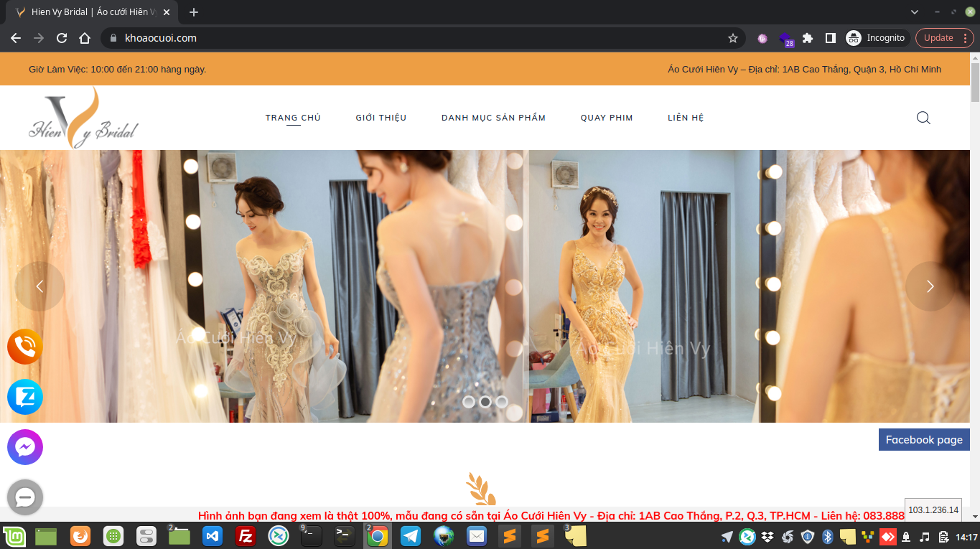
Task: Select the LIÊN HỆ menu item
Action: (x=685, y=117)
